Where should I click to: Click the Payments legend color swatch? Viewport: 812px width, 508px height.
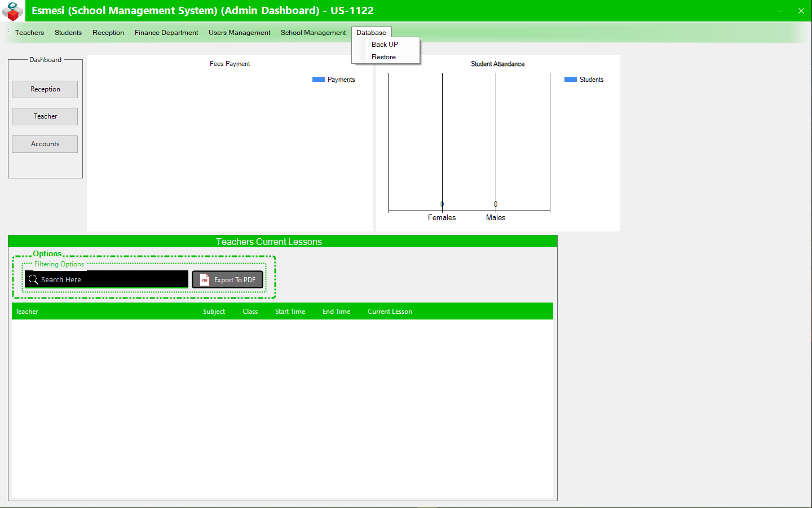coord(319,80)
